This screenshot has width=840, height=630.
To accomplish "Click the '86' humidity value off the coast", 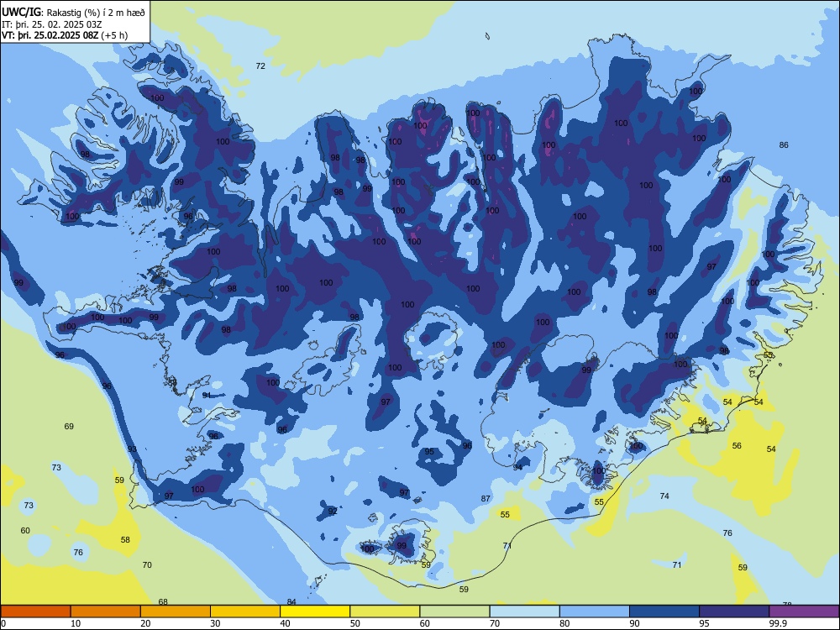I will pyautogui.click(x=784, y=144).
